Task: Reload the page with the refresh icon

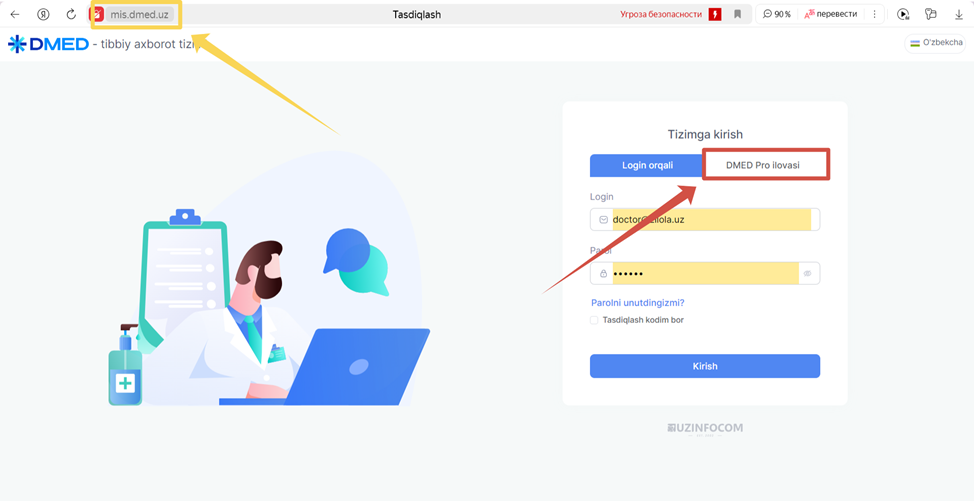Action: click(x=71, y=14)
